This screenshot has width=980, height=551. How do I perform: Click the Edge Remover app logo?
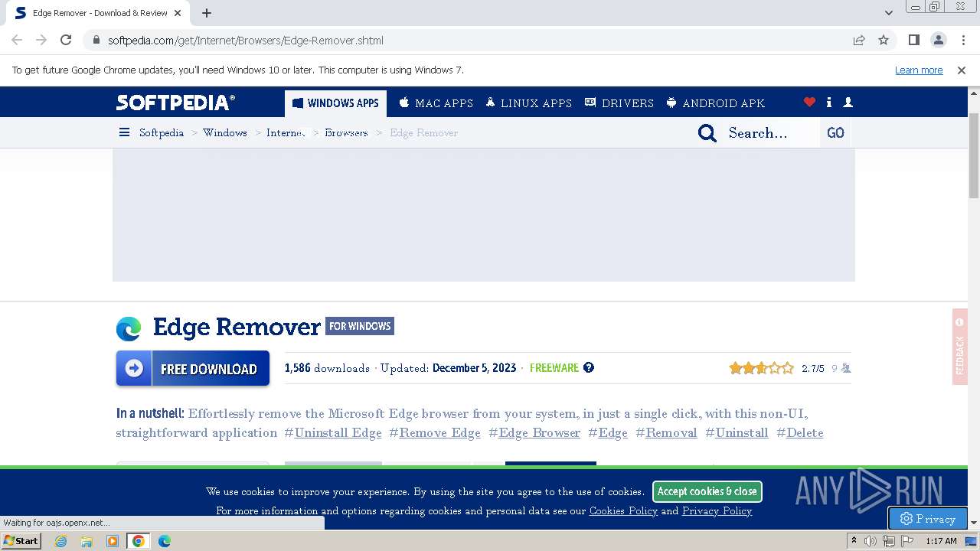[x=129, y=328]
